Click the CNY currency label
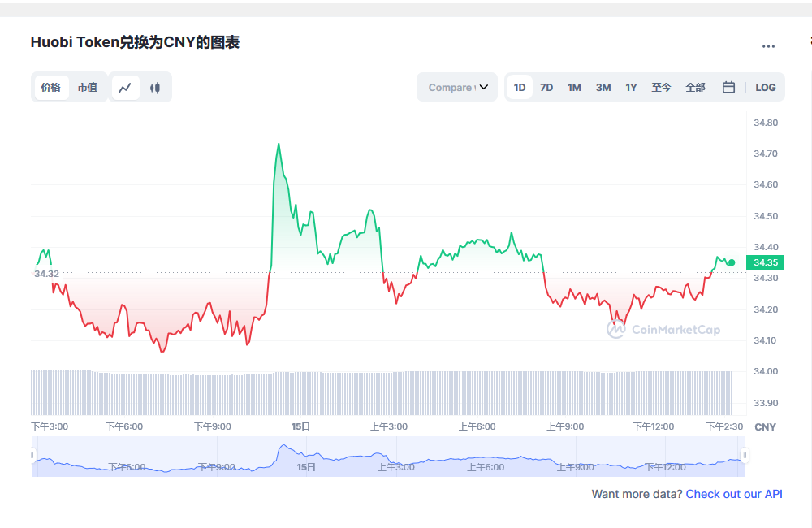The height and width of the screenshot is (528, 812). point(765,427)
